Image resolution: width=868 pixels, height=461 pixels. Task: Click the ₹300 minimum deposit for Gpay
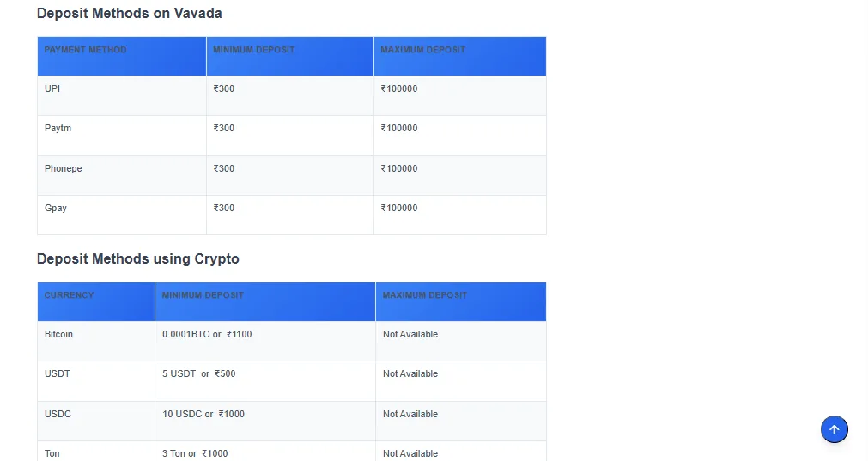pyautogui.click(x=290, y=215)
